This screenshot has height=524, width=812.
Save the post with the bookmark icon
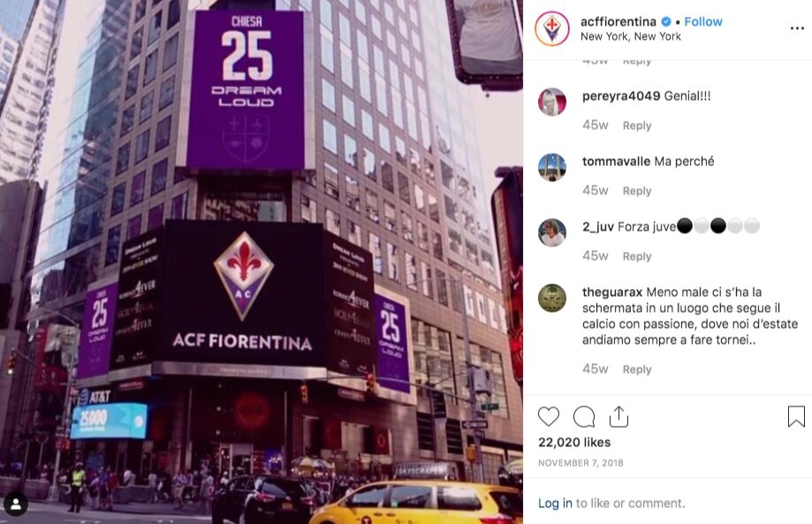click(796, 416)
